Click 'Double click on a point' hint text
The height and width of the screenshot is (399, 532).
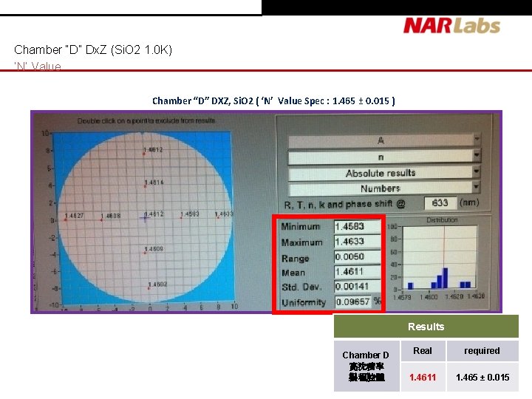tap(146, 120)
